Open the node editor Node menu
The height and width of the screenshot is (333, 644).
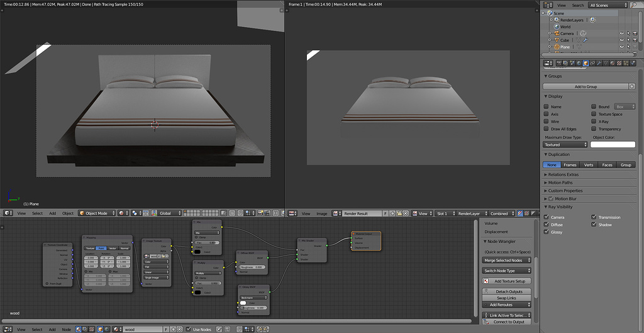(66, 329)
